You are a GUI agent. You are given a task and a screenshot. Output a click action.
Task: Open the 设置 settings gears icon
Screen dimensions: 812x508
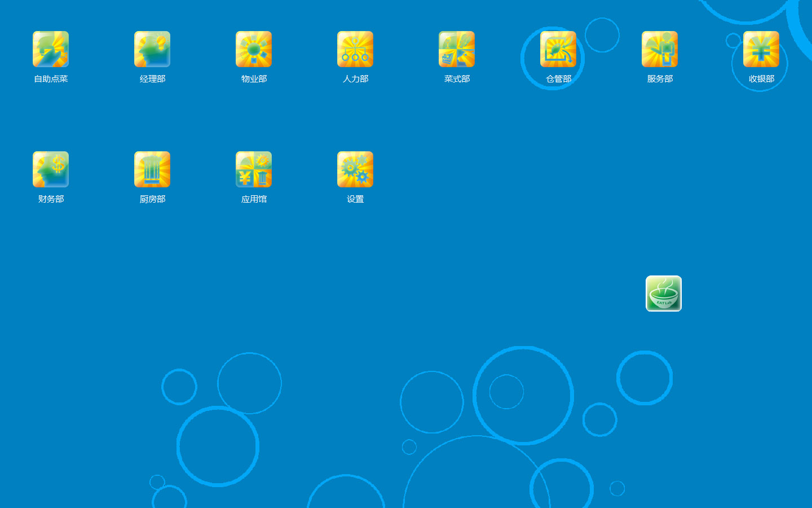[x=355, y=169]
